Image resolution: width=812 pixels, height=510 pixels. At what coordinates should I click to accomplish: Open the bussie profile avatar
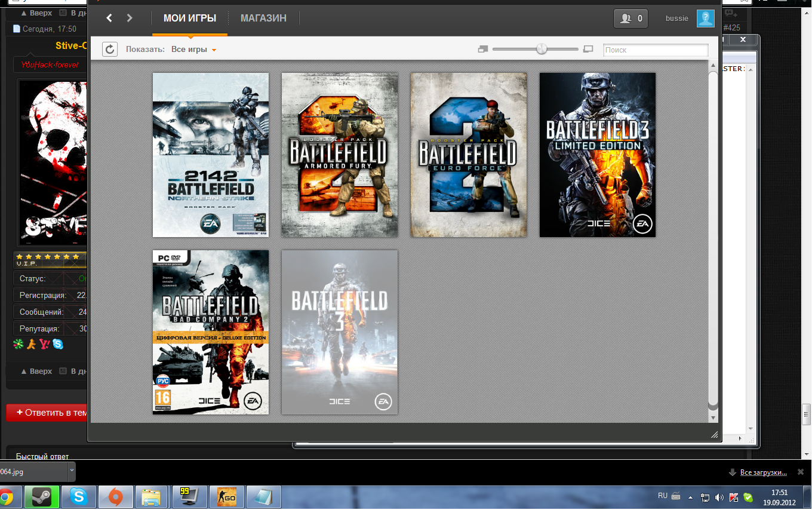706,19
